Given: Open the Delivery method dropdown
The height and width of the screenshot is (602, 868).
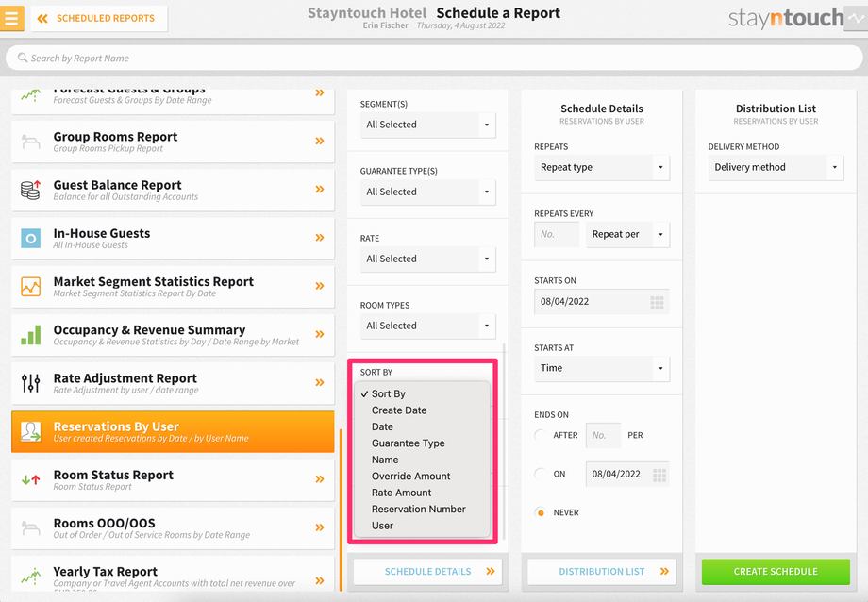Looking at the screenshot, I should coord(776,167).
